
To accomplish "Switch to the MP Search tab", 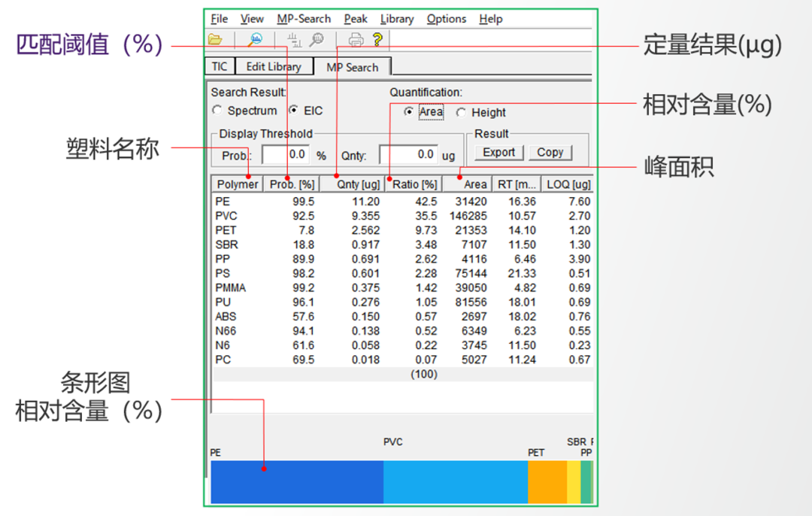I will pos(352,67).
